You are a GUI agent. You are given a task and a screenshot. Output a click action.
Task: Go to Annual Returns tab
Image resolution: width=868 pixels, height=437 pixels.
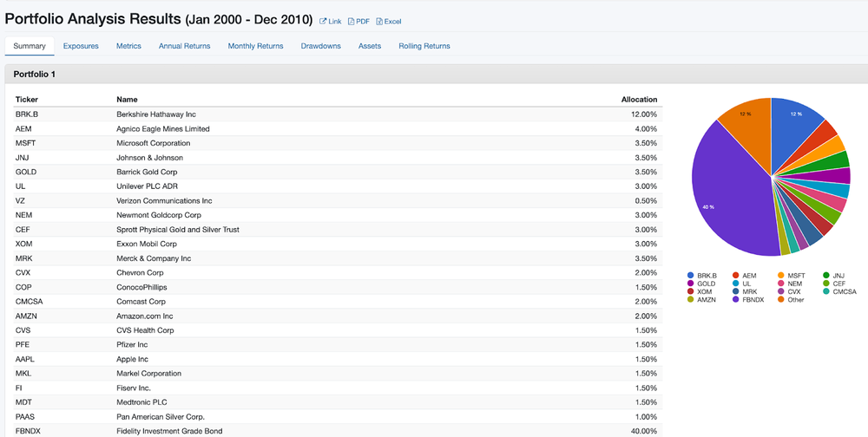[184, 46]
